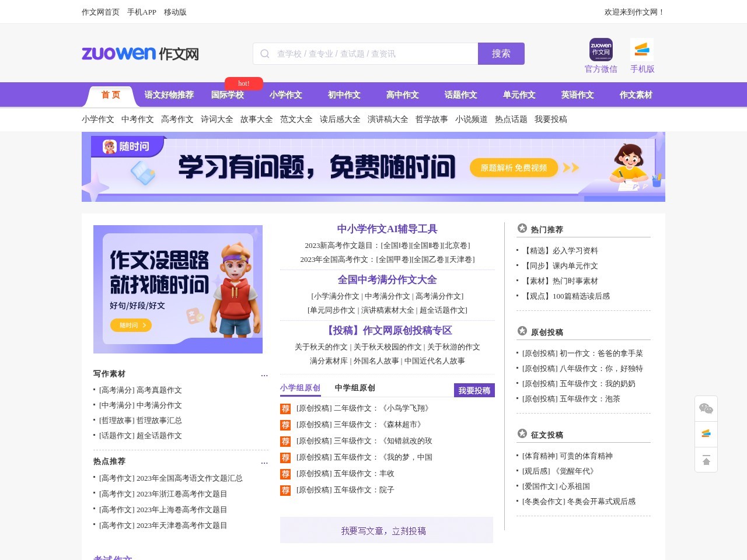Viewport: 747px width, 560px height.
Task: Expand 热点推荐 via its ellipsis control
Action: tap(264, 462)
